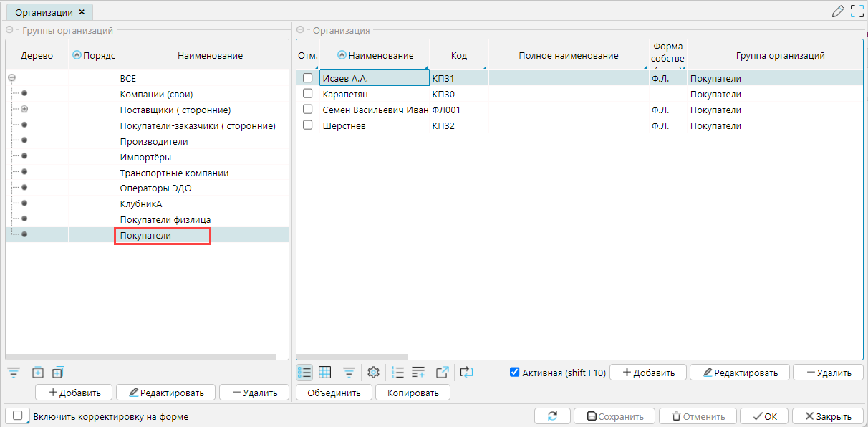Collapse the ВСЕ root tree node
The width and height of the screenshot is (868, 427).
11,79
